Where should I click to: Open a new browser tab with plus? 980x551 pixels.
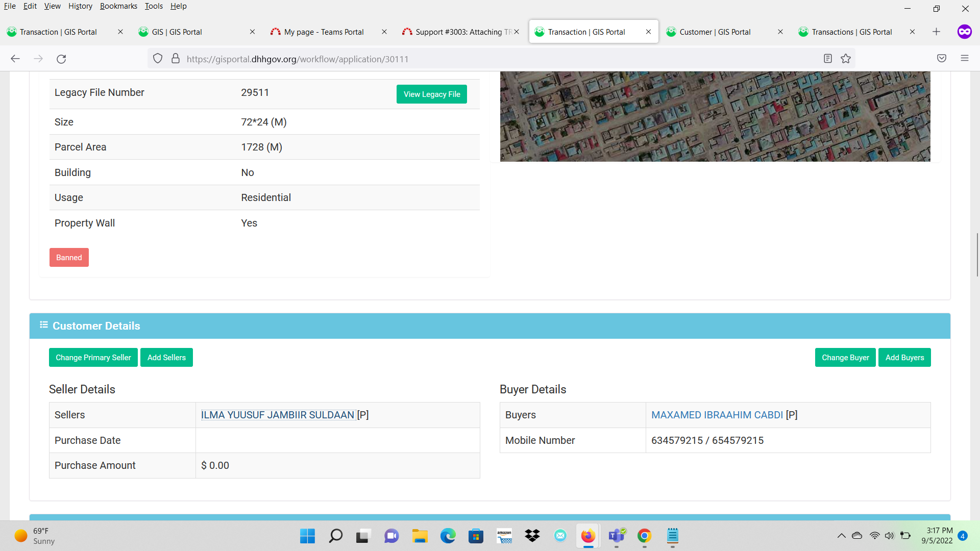coord(936,32)
